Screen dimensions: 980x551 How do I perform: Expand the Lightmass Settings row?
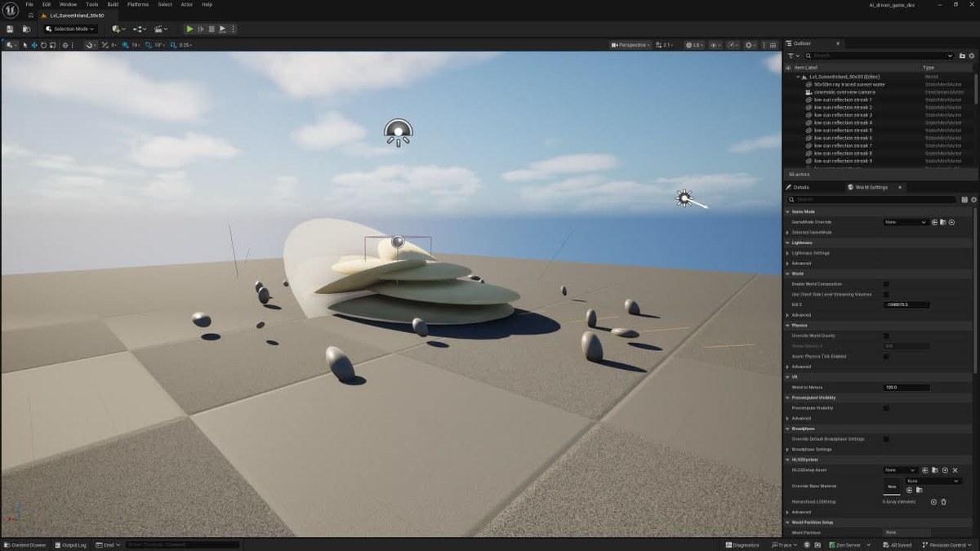[x=788, y=253]
